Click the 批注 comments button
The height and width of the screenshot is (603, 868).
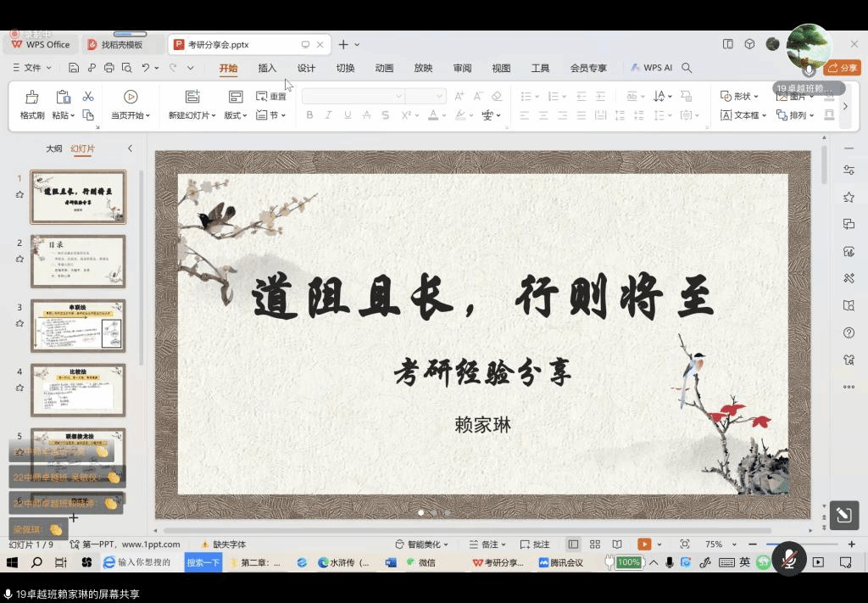535,544
